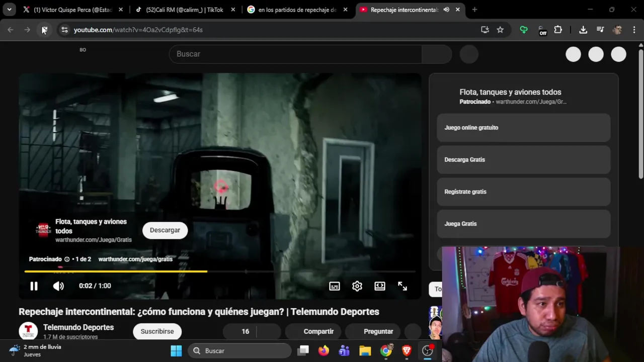Screen dimensions: 644x362
Task: Dislike the video
Action: point(269,331)
